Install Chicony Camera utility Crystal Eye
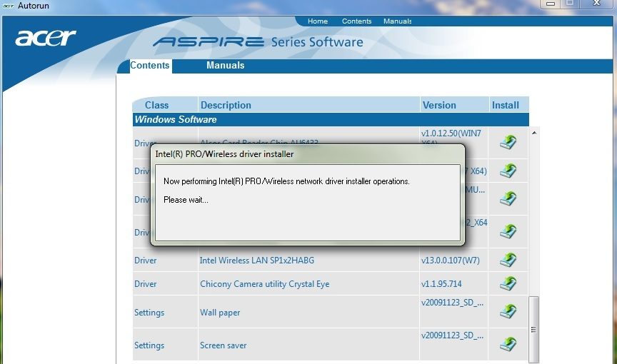617x364 pixels. (508, 283)
